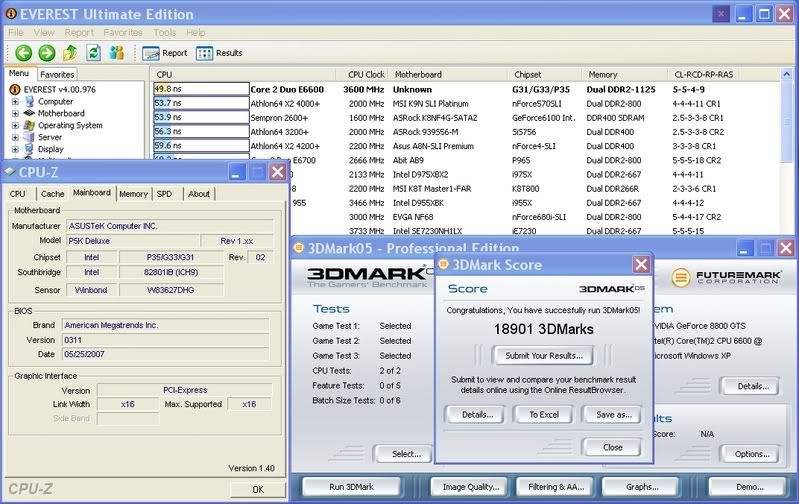Switch to the Cache tab in CPU-Z

coord(52,194)
